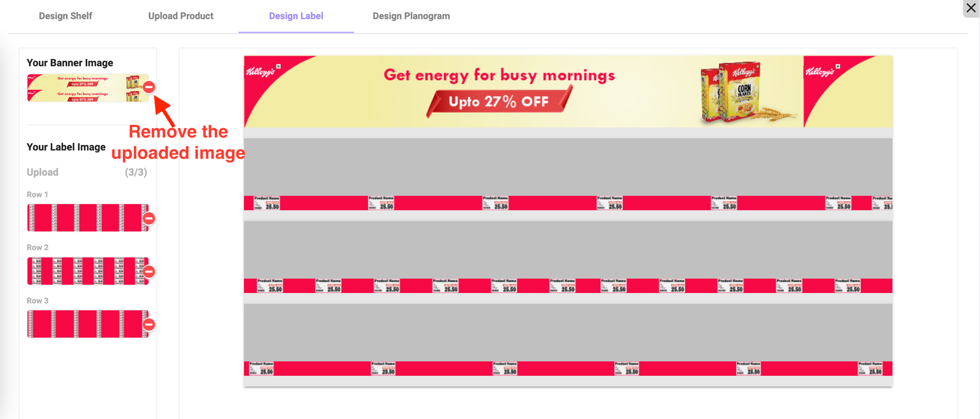The width and height of the screenshot is (980, 419).
Task: Select the Row 1 label thumbnail
Action: 87,218
